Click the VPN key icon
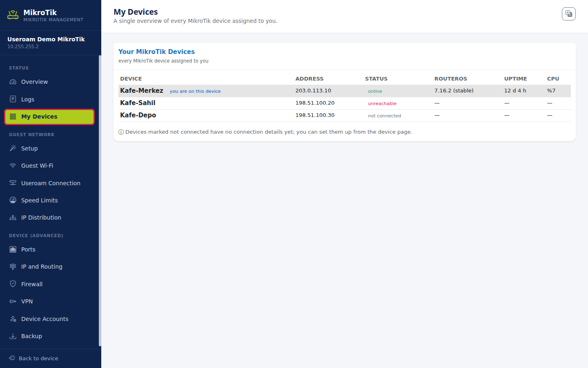Viewport: 588px width, 368px height. coord(13,301)
